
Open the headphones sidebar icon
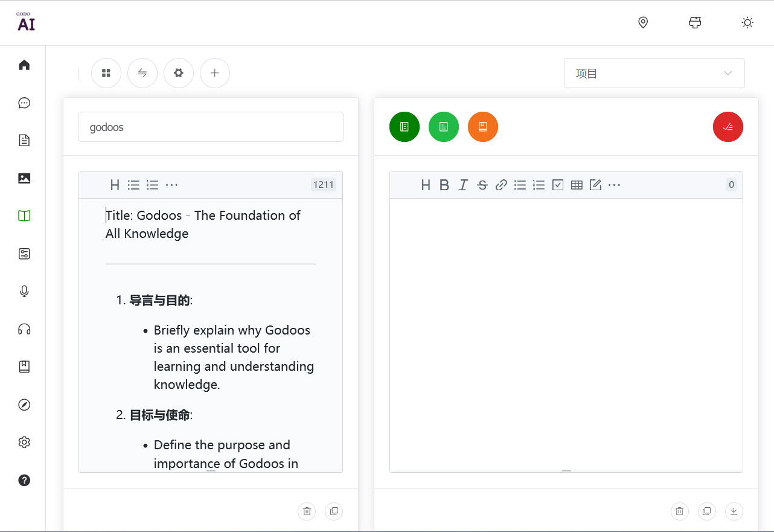pos(24,329)
